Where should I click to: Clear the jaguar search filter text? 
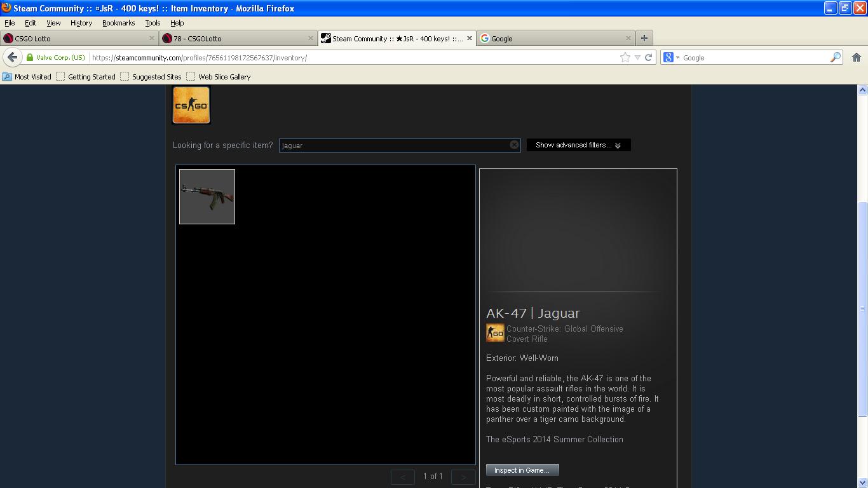click(x=514, y=145)
